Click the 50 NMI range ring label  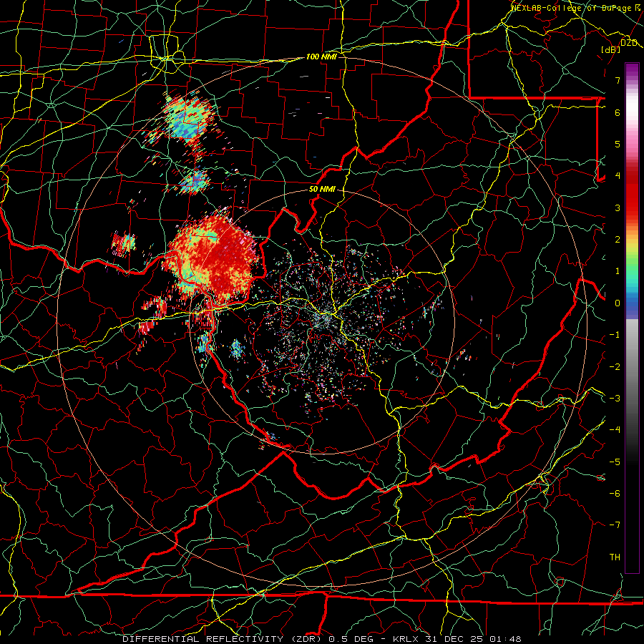322,190
